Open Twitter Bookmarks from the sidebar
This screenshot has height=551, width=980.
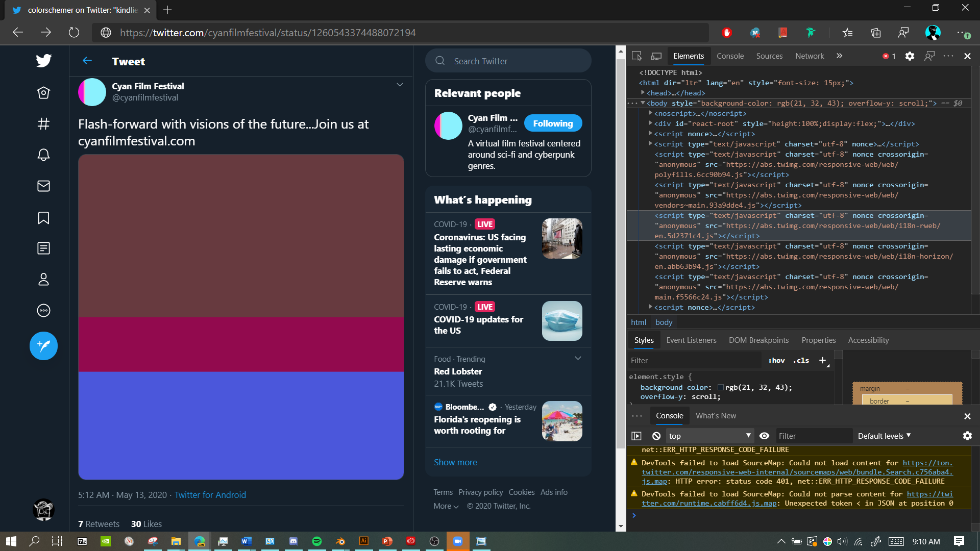click(x=43, y=218)
